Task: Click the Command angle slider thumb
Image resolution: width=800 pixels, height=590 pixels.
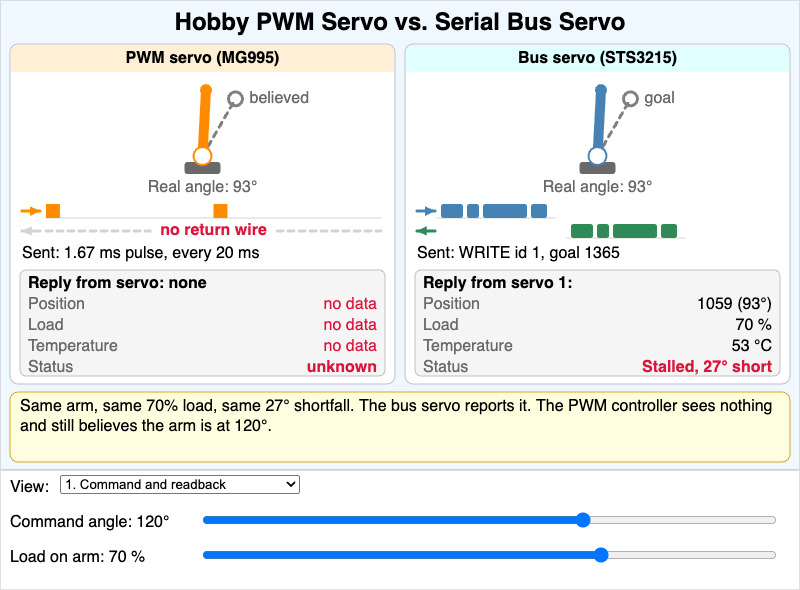Action: (583, 520)
